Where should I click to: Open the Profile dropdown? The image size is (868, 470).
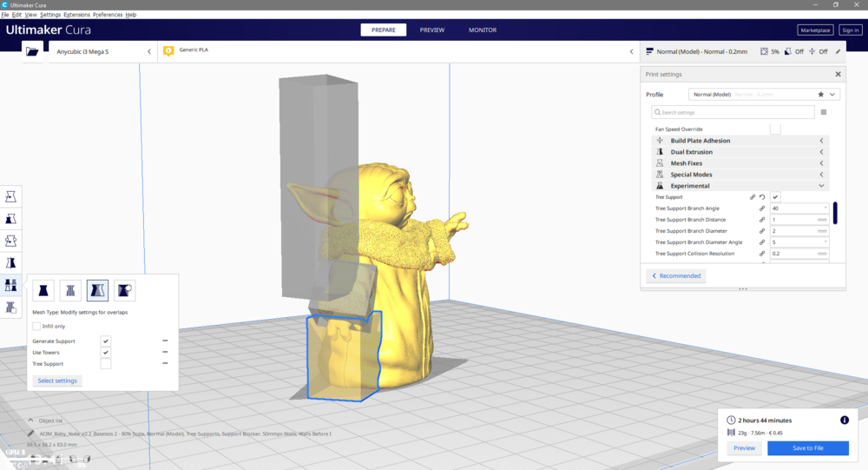pyautogui.click(x=764, y=94)
